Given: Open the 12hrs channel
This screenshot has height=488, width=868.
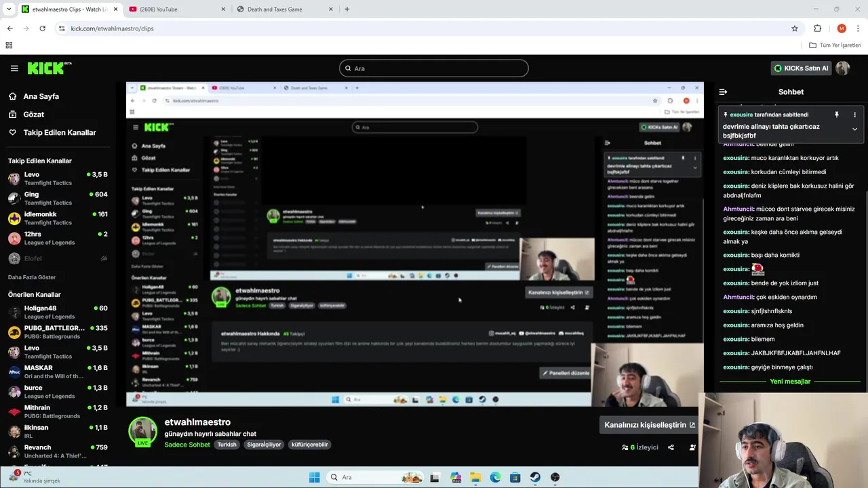Looking at the screenshot, I should [x=58, y=238].
